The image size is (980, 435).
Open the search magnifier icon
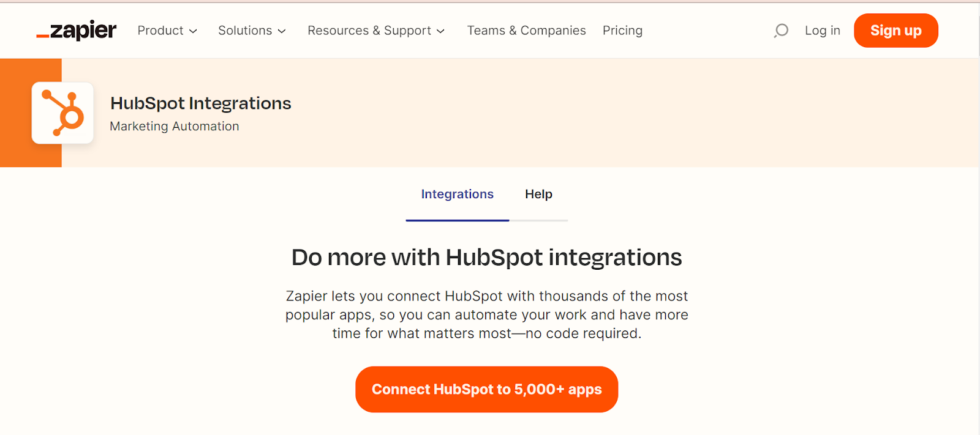(x=781, y=31)
